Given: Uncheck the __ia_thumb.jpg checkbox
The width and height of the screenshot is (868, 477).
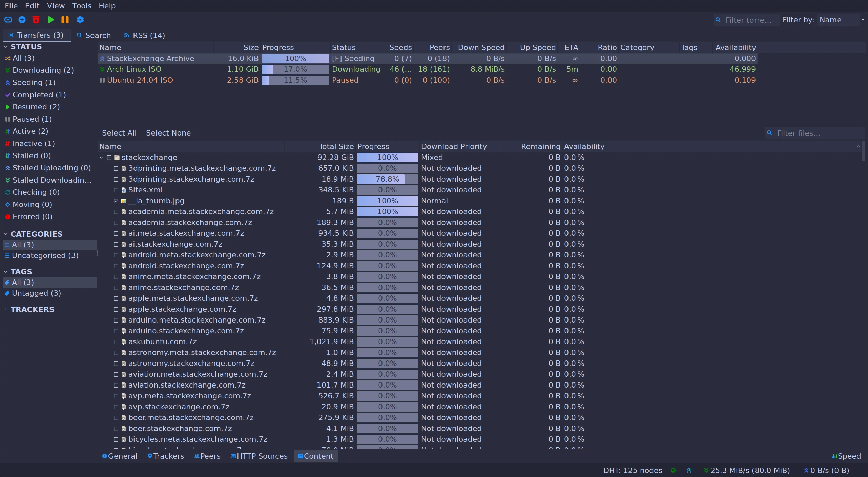Looking at the screenshot, I should 116,201.
